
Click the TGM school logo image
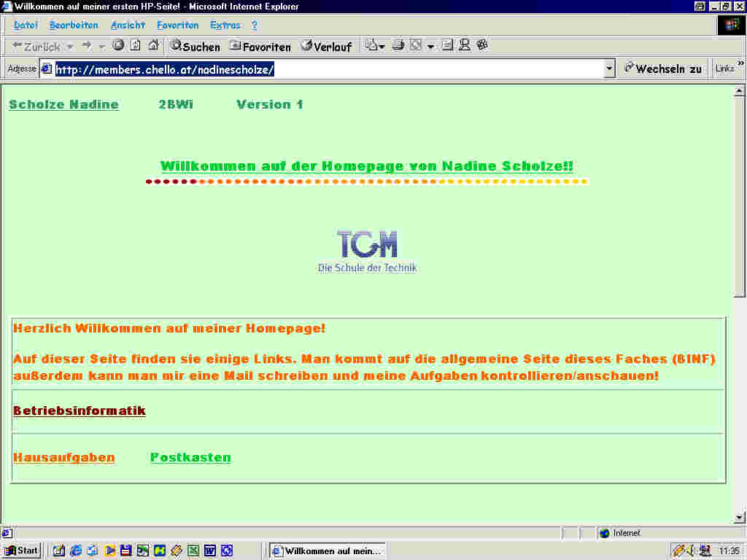[368, 252]
